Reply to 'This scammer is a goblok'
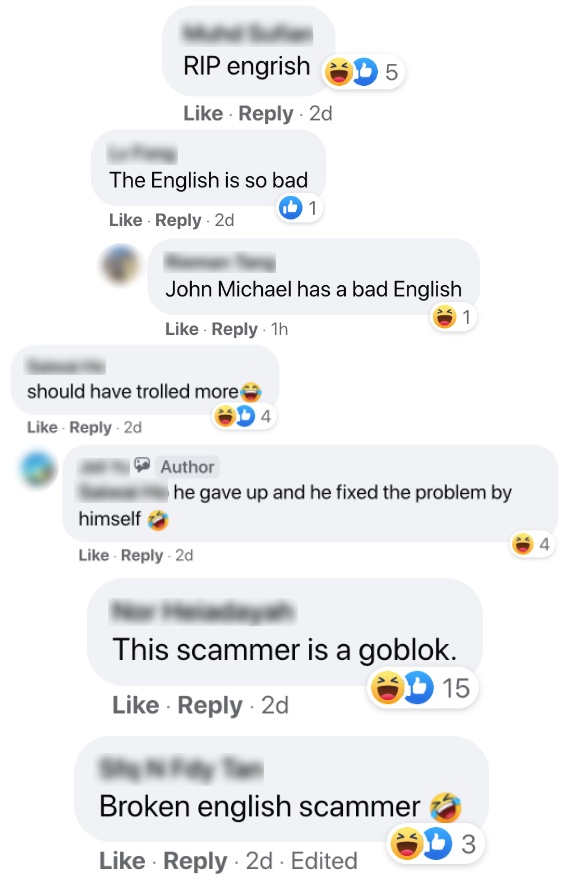Viewport: 569px width, 885px height. point(209,706)
